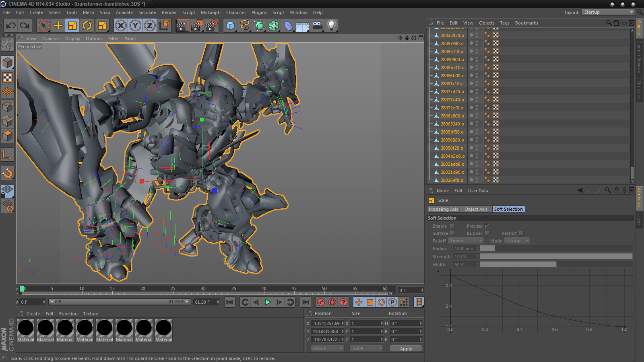Activate the Rotate tool icon
Viewport: 644px width, 362px height.
(x=87, y=26)
